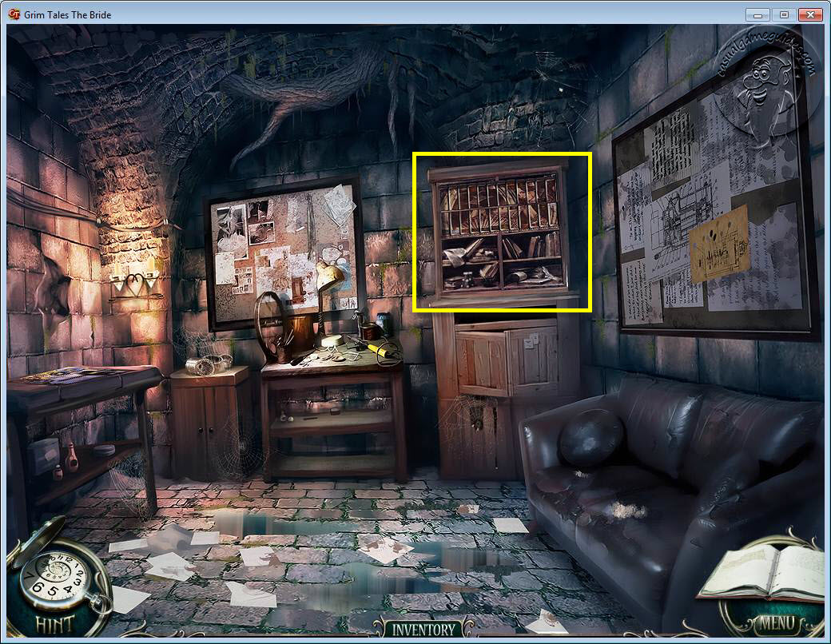Expand the Inventory panel
Viewport: 831px width, 644px height.
click(423, 629)
